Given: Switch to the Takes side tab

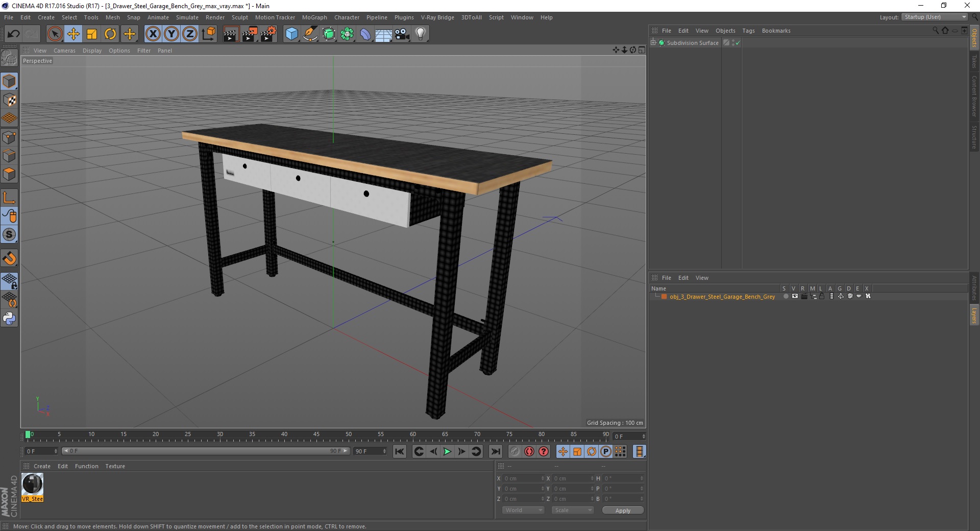Looking at the screenshot, I should [x=974, y=61].
